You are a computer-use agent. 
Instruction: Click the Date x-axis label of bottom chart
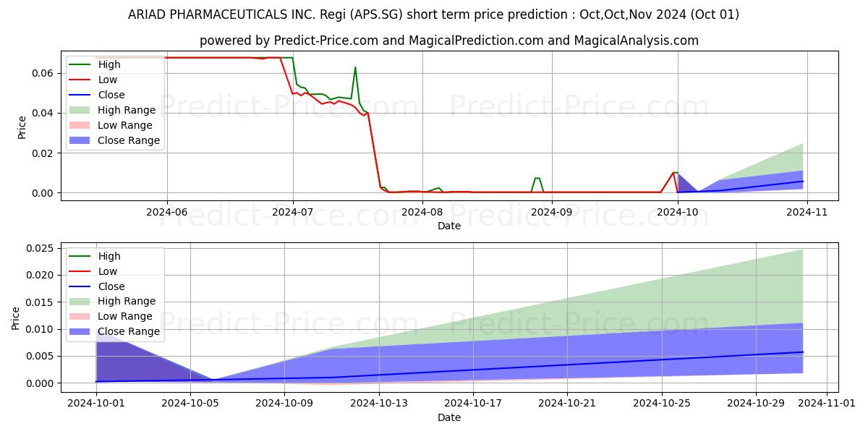(x=449, y=417)
